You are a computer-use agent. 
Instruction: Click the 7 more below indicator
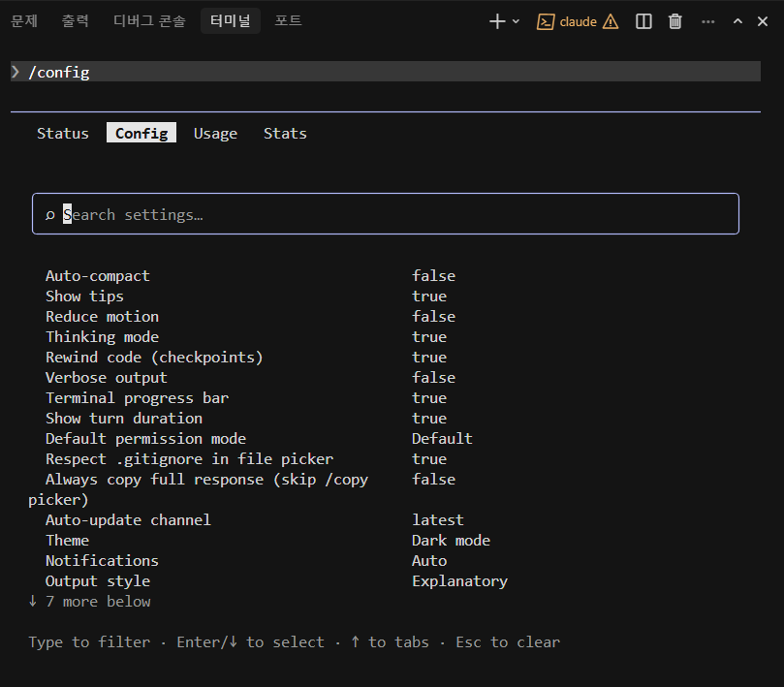click(x=89, y=602)
